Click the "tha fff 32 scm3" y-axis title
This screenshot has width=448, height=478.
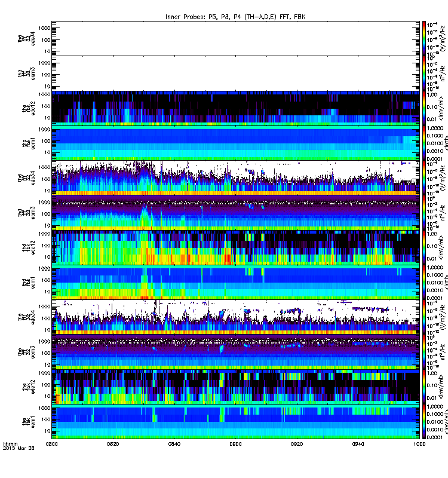26,73
